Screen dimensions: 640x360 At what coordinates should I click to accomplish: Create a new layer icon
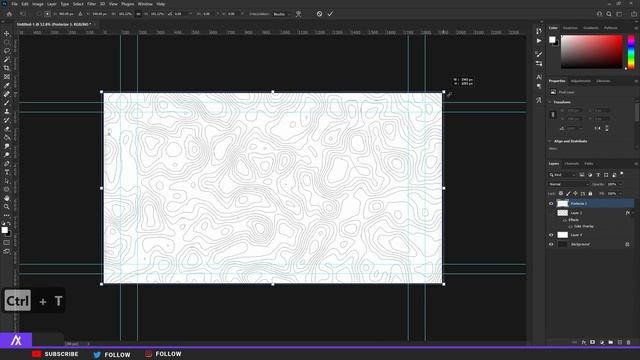click(x=620, y=342)
